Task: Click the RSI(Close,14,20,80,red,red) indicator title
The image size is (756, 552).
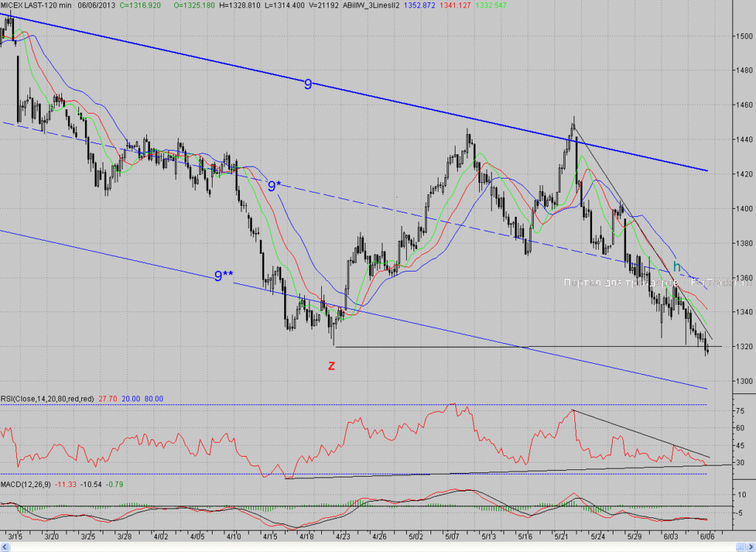Action: [47, 399]
